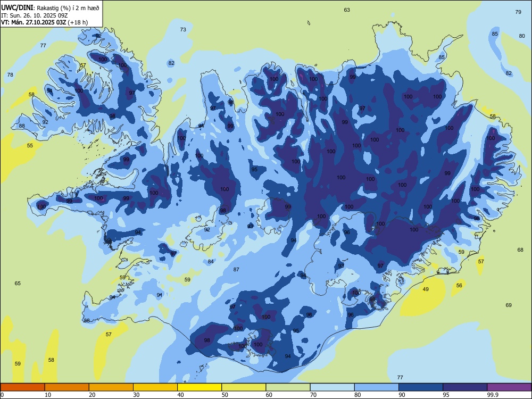
Task: Select the '56' humidity value
Action: click(459, 285)
